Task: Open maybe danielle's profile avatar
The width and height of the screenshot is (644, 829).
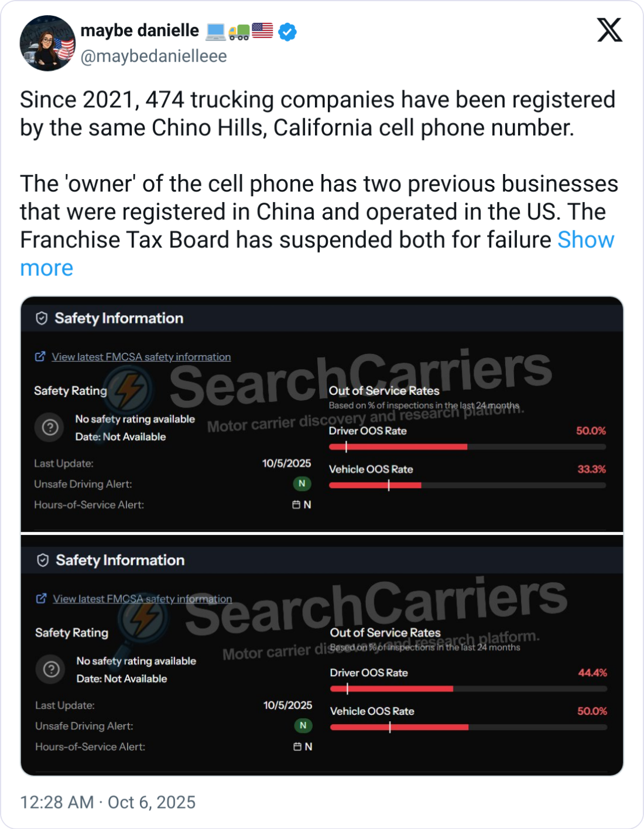Action: (x=47, y=43)
